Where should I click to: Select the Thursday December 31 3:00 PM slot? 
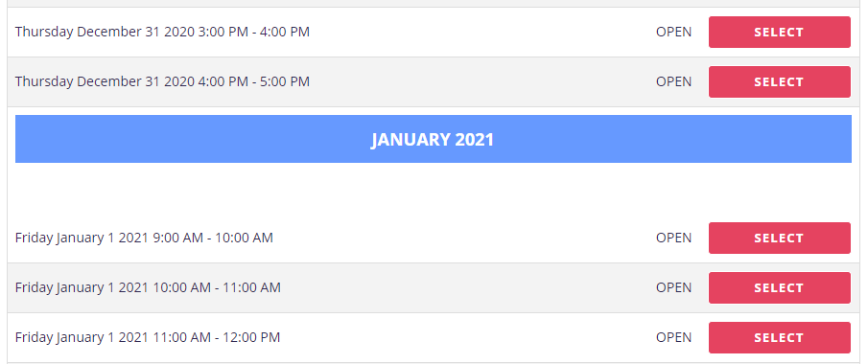tap(780, 32)
